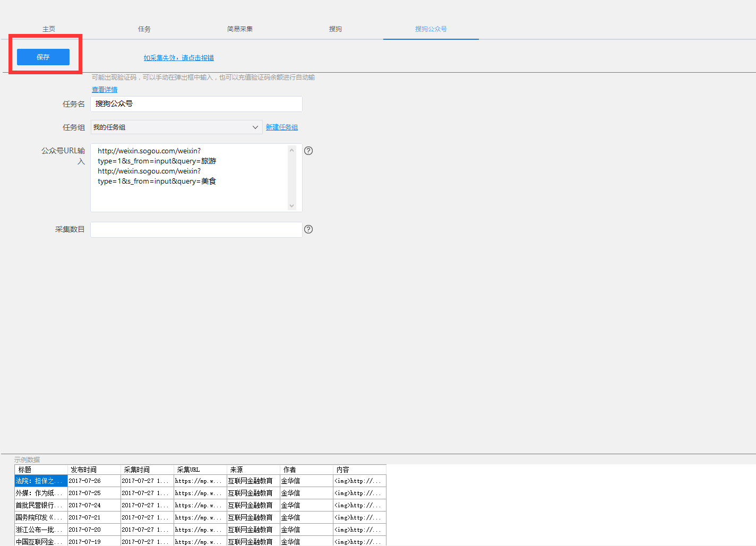Open the 任务 tab

[144, 29]
